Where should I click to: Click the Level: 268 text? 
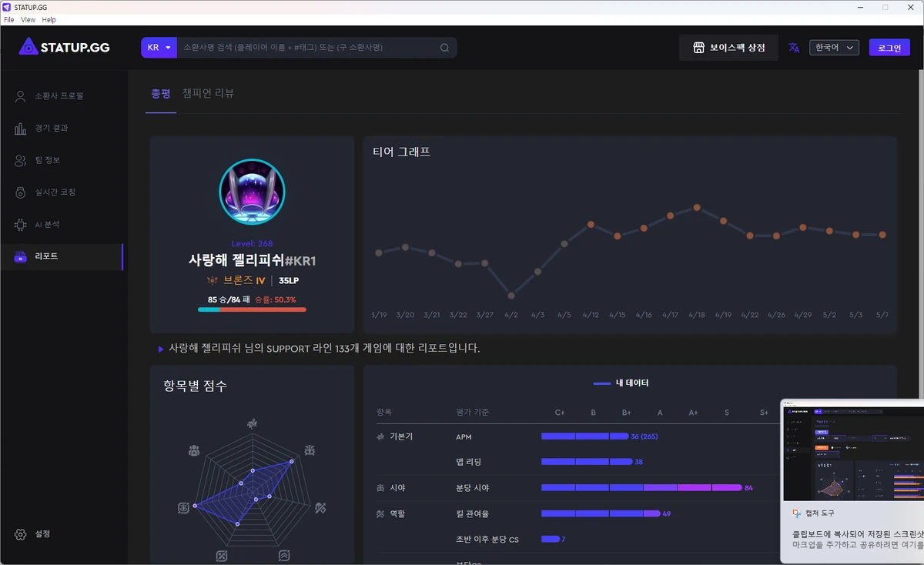coord(252,243)
